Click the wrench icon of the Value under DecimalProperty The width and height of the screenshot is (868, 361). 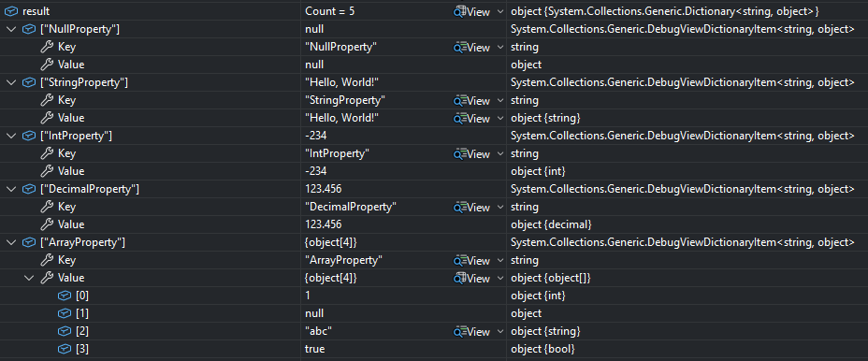click(48, 224)
